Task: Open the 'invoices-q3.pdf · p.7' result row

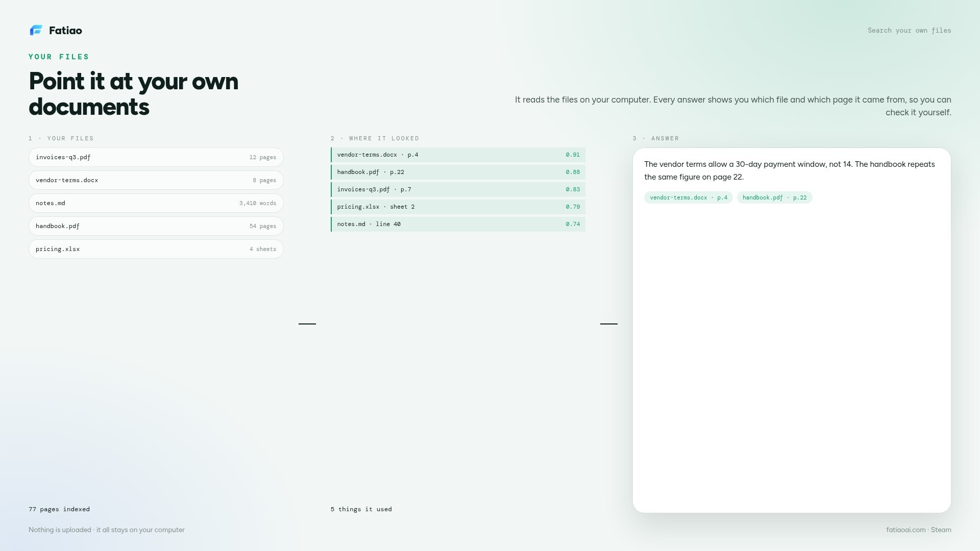Action: [x=458, y=189]
